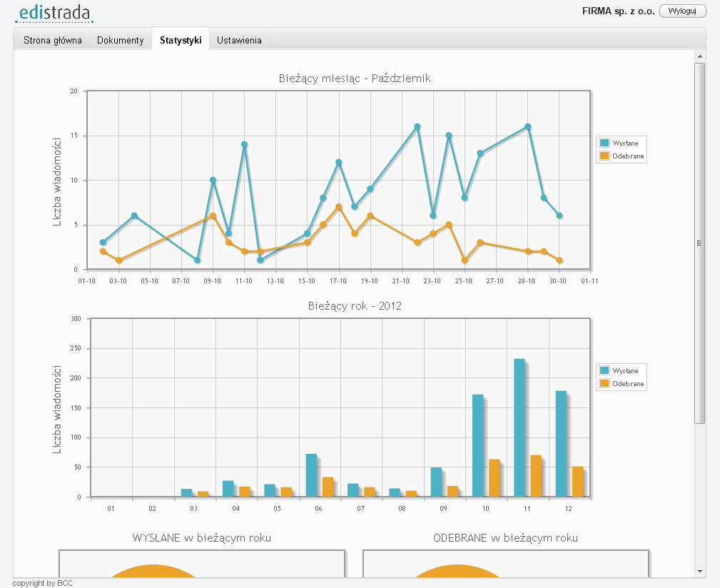Click the '01-11' x-axis date label
Viewport: 720px width, 588px height.
589,281
